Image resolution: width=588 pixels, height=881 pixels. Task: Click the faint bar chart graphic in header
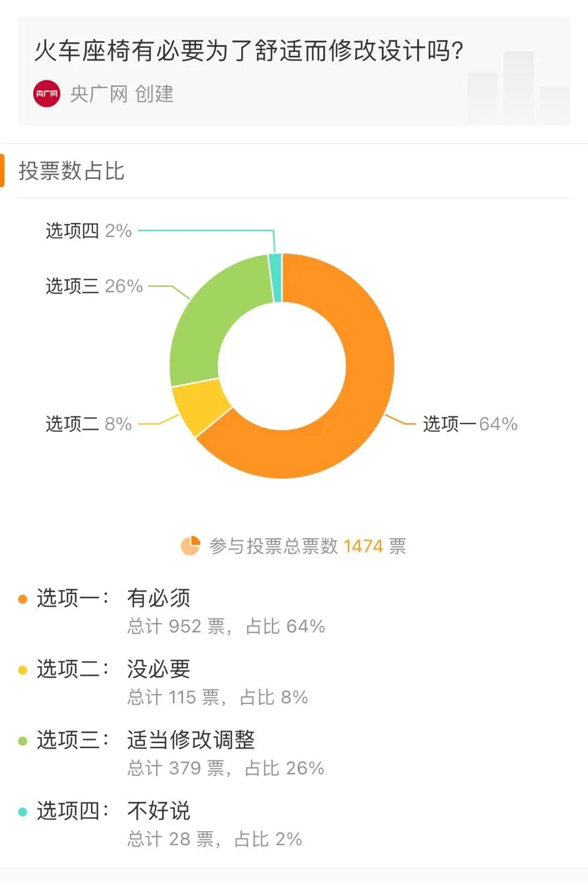(518, 87)
